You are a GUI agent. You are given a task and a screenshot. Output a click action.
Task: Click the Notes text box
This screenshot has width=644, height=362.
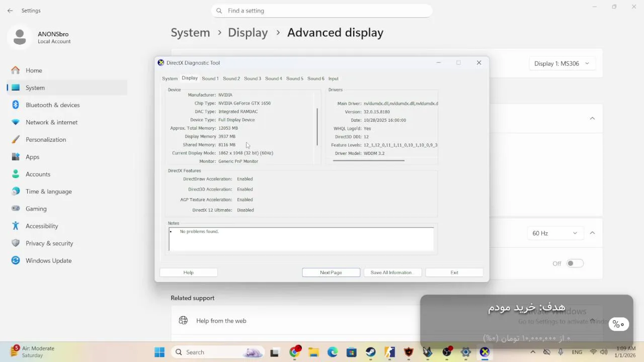301,239
